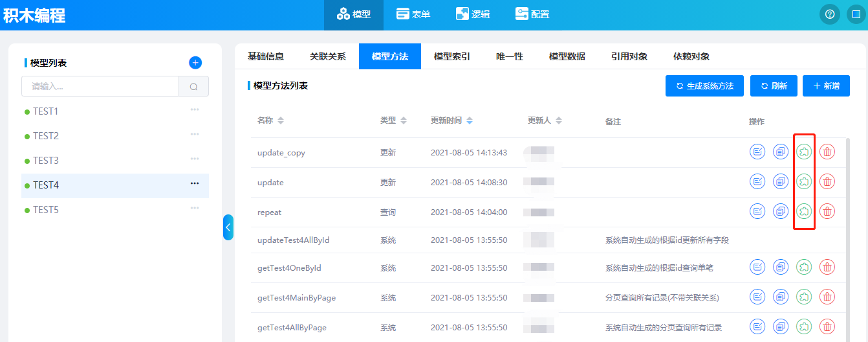Open more options for TEST4
Screen dimensions: 868x342
pos(195,183)
